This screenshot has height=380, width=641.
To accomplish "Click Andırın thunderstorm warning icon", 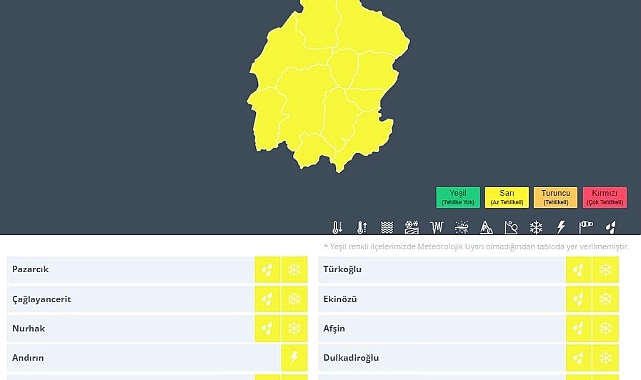I will tap(294, 358).
